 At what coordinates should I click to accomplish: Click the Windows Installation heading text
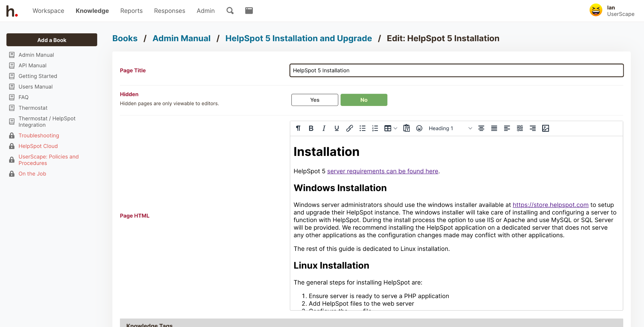[x=340, y=188]
